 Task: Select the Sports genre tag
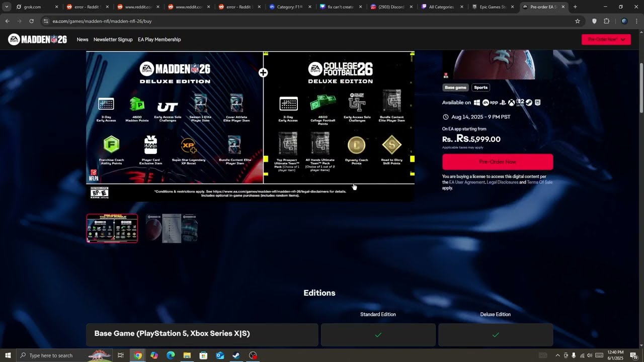[x=481, y=87]
